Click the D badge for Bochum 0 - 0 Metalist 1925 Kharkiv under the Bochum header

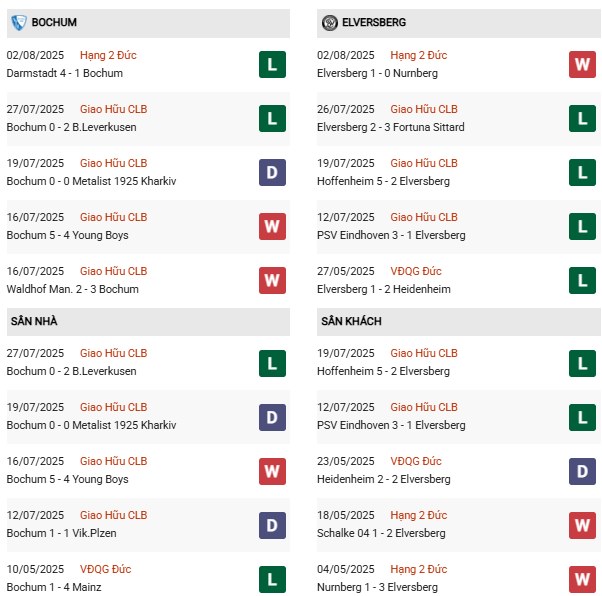[272, 173]
